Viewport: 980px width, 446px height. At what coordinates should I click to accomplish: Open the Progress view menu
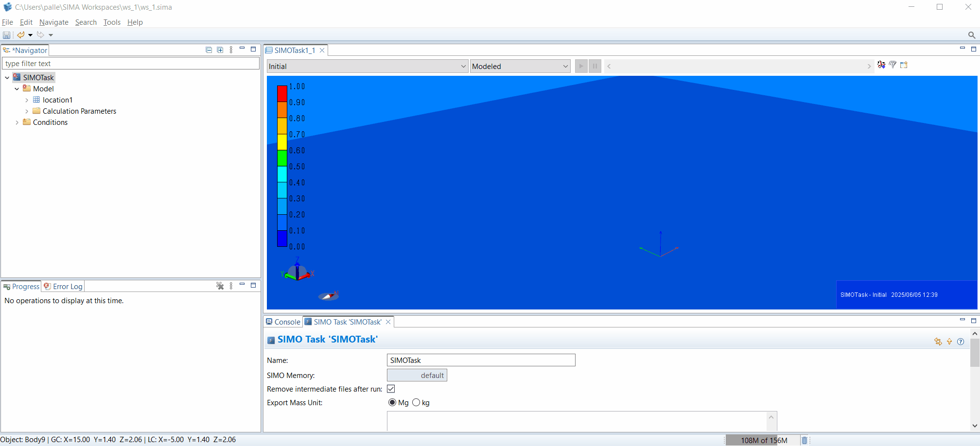tap(231, 286)
